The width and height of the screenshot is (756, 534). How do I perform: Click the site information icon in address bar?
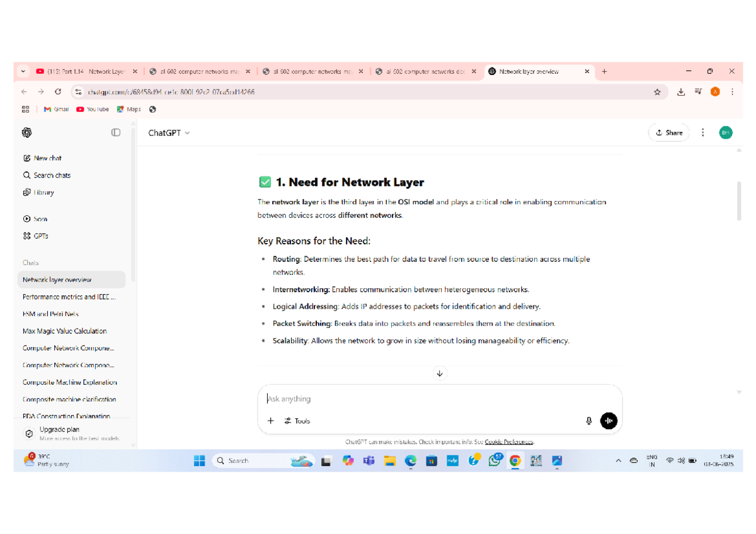(78, 92)
